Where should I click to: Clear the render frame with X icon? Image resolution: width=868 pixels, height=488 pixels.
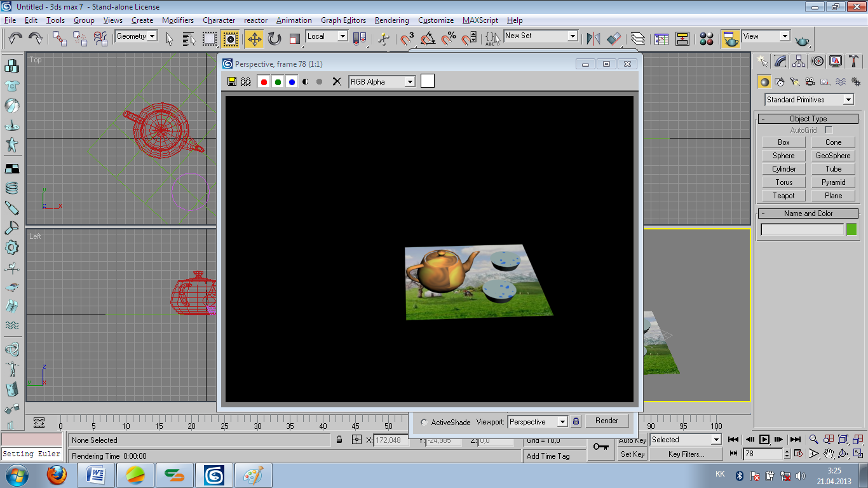[x=337, y=81]
